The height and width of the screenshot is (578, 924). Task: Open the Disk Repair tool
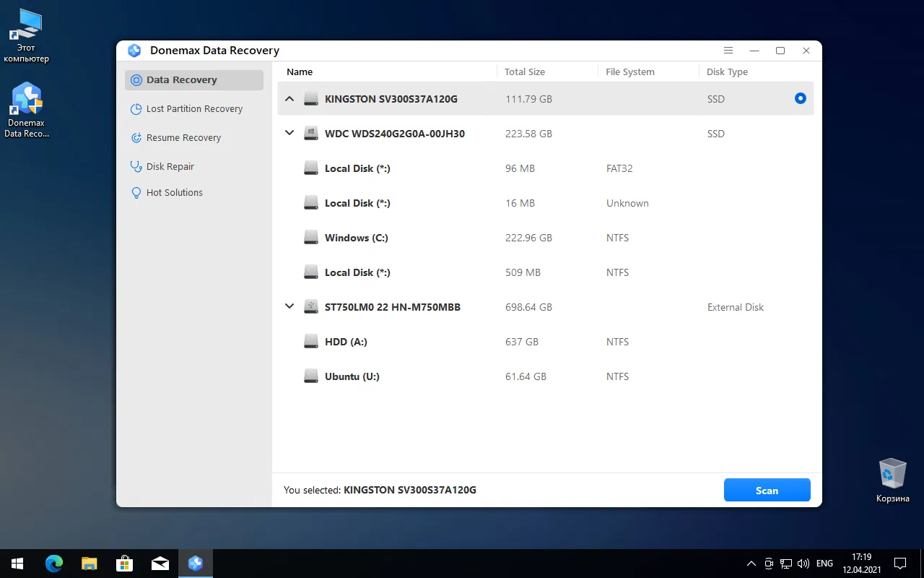pos(170,166)
